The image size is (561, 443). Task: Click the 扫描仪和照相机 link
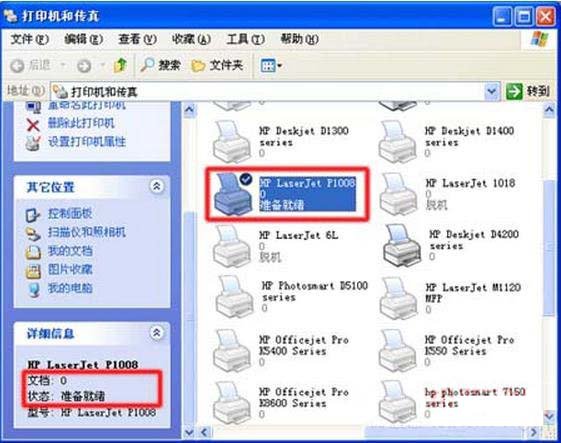(87, 232)
